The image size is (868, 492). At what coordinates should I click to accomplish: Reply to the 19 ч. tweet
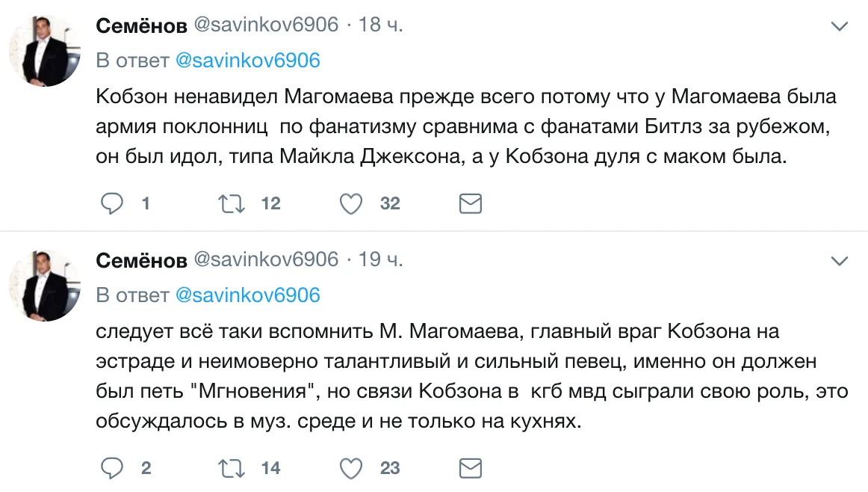(x=112, y=468)
